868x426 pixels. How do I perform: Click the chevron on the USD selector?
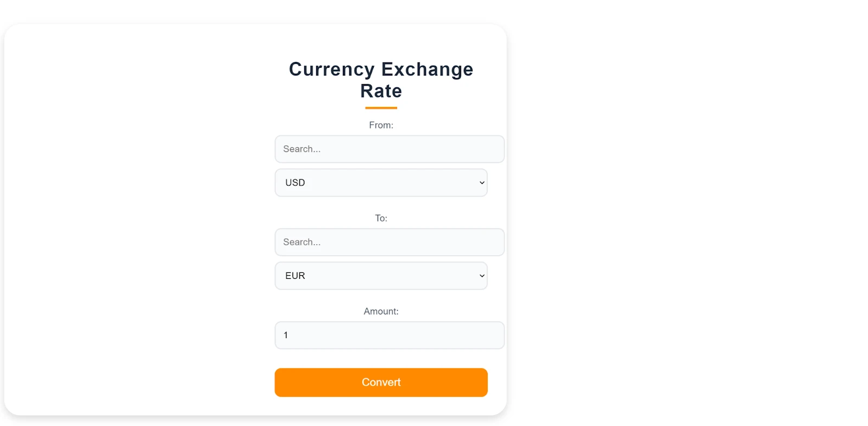click(481, 182)
